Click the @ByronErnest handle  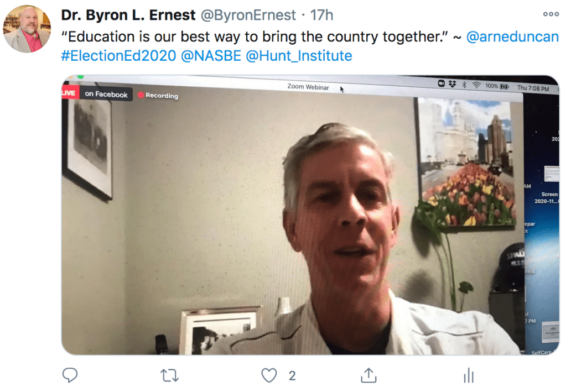[248, 15]
